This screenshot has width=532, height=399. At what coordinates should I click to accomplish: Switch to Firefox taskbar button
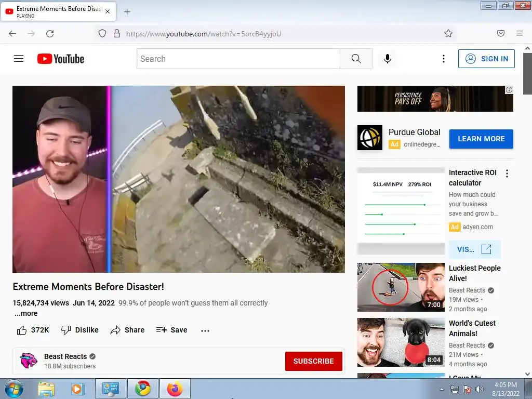tap(175, 389)
